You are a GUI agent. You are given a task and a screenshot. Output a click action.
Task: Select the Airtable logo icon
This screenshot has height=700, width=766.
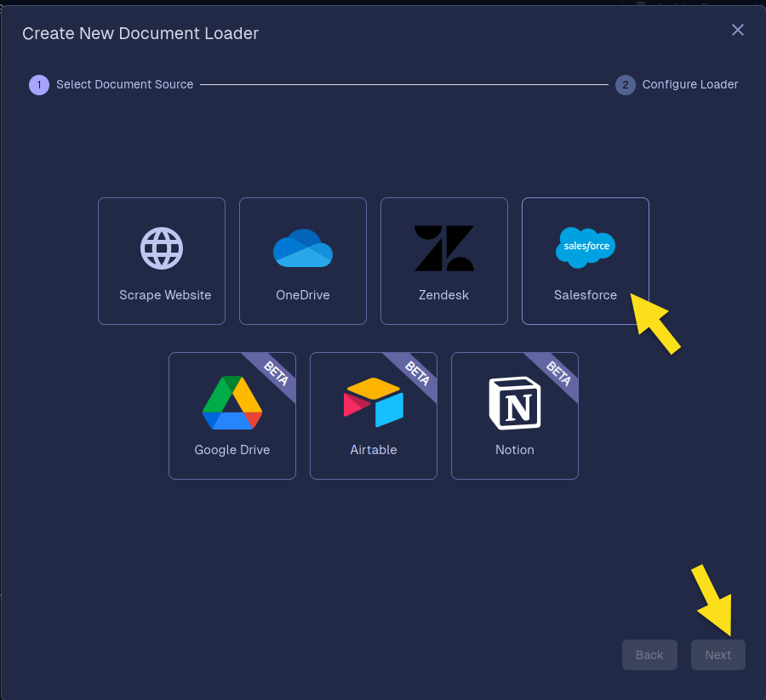(374, 402)
